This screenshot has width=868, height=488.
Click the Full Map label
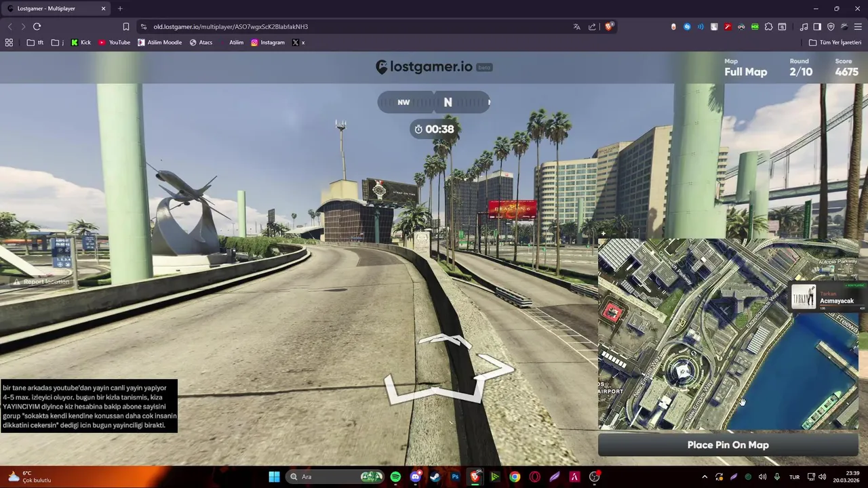[745, 72]
